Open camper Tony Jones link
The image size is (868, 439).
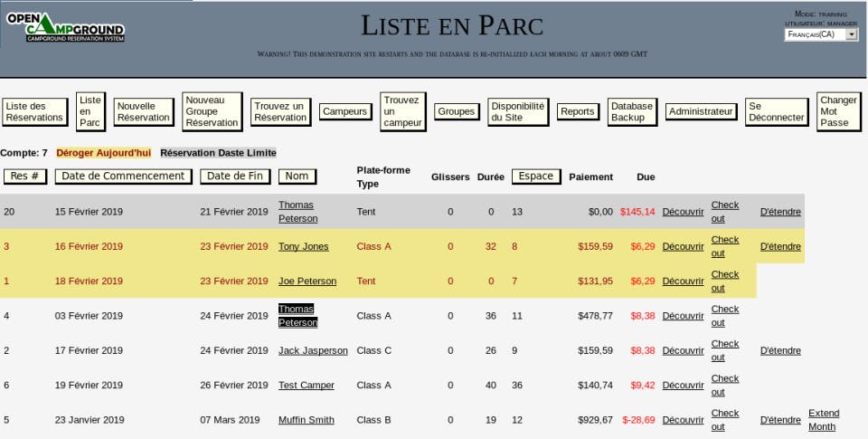point(304,247)
